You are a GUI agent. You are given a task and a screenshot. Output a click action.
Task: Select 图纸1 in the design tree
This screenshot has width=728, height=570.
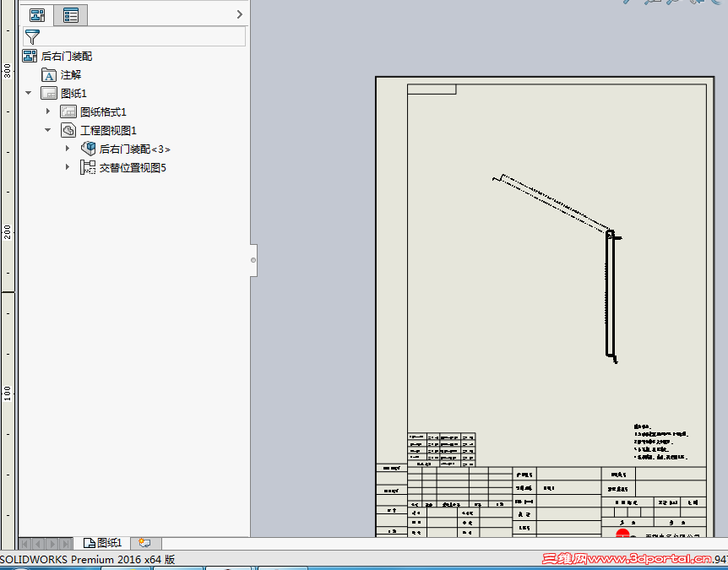tap(73, 93)
